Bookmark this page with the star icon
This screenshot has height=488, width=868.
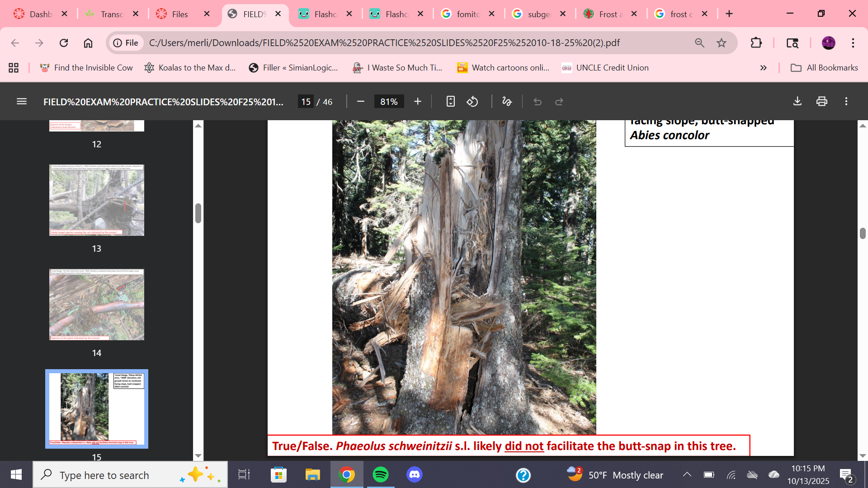pos(722,43)
